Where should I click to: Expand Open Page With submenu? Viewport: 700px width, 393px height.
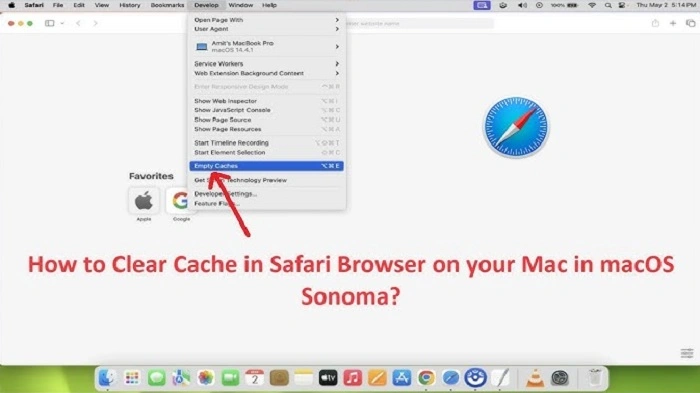[x=267, y=20]
